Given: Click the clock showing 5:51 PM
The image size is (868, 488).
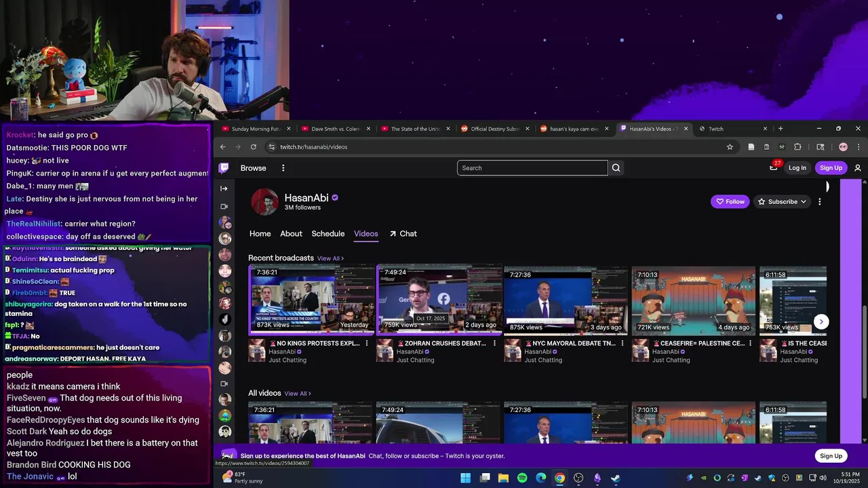Looking at the screenshot, I should (x=849, y=474).
